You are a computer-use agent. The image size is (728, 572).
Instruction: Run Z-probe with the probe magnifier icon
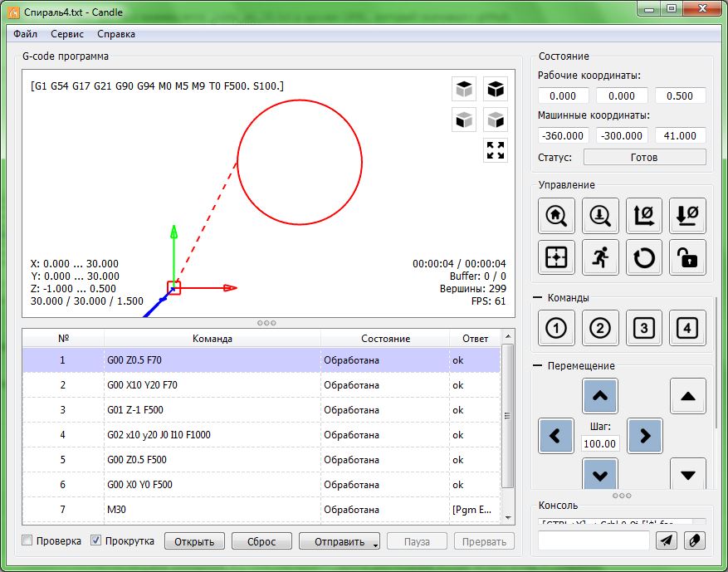point(600,215)
